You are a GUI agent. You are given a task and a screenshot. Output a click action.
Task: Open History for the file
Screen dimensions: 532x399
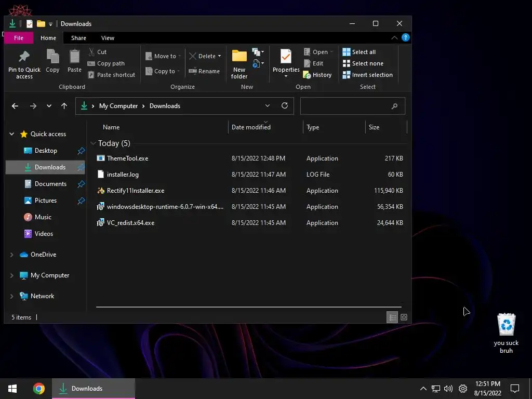tap(317, 75)
